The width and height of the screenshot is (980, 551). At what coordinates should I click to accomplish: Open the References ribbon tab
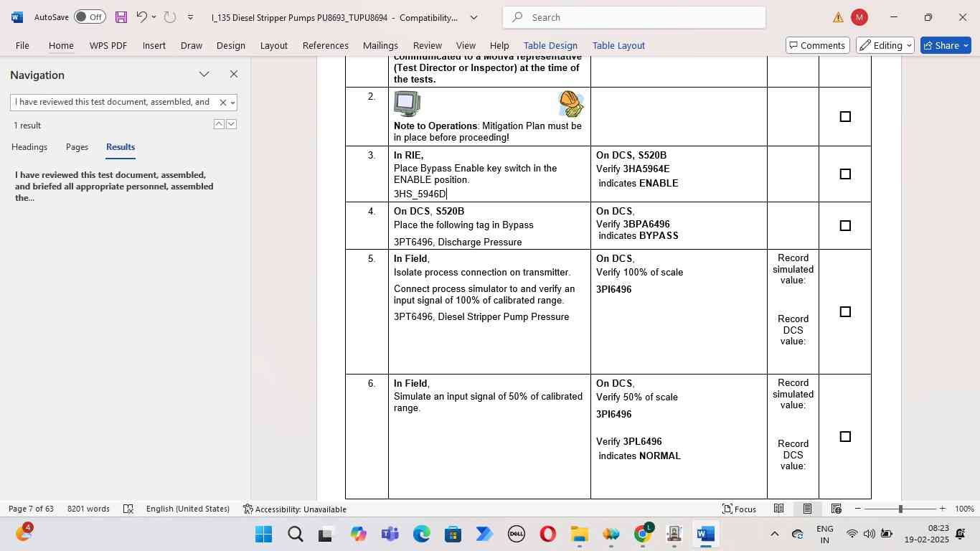326,45
